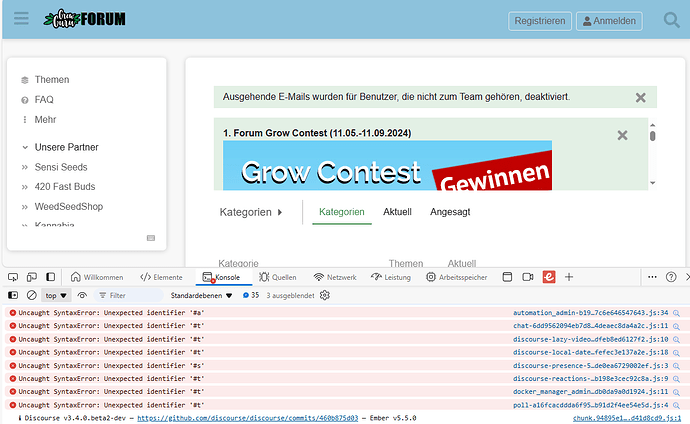Open the Quellen DevTools tab

coord(278,277)
